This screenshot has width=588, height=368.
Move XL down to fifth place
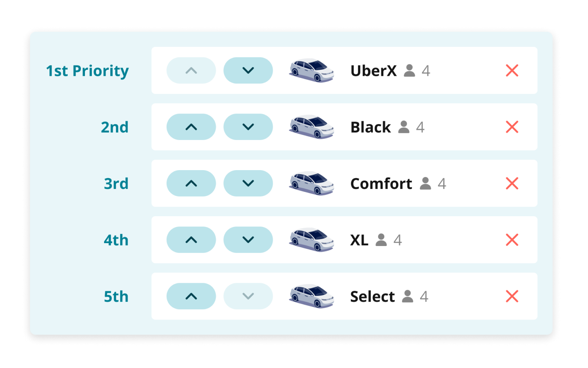coord(248,240)
